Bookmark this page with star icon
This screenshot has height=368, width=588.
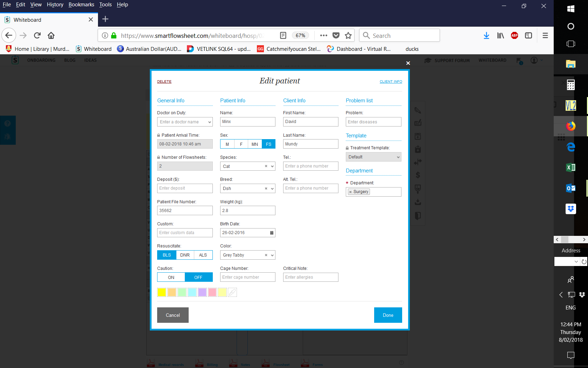[348, 35]
